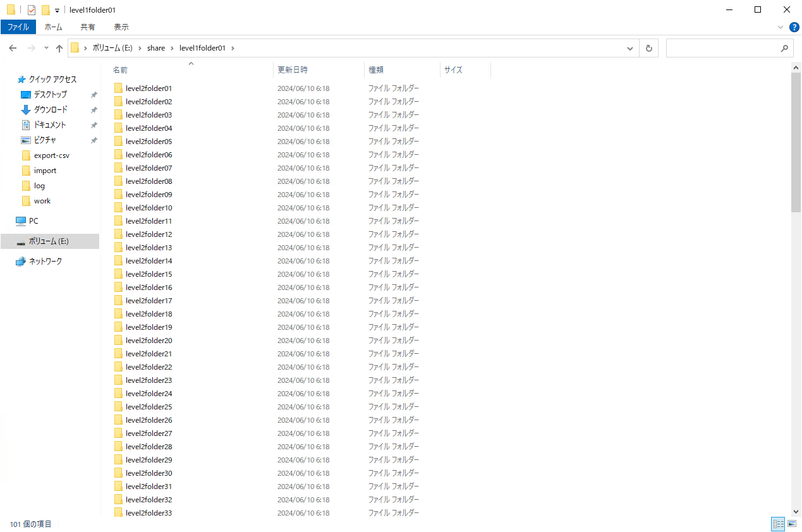Select ネットワーク in the navigation pane

pos(46,261)
